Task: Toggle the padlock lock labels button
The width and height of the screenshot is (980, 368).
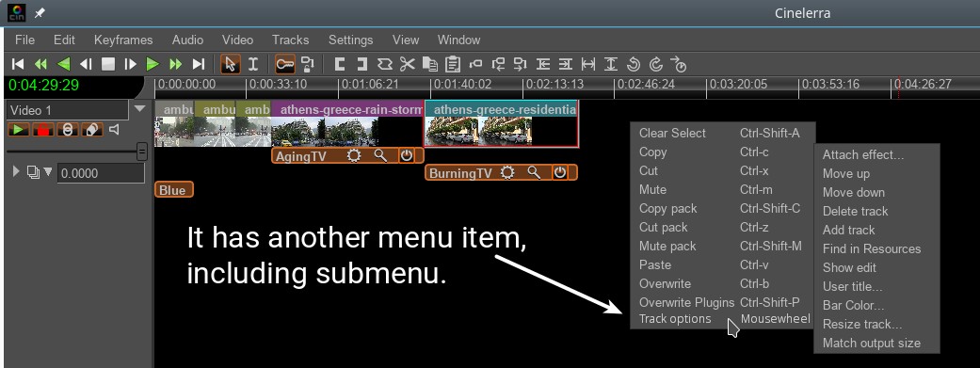Action: pos(308,64)
